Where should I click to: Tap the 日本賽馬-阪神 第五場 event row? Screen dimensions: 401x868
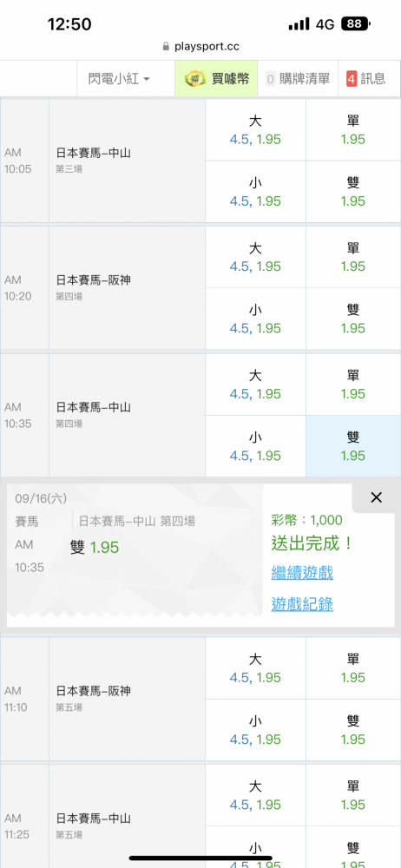coord(128,699)
